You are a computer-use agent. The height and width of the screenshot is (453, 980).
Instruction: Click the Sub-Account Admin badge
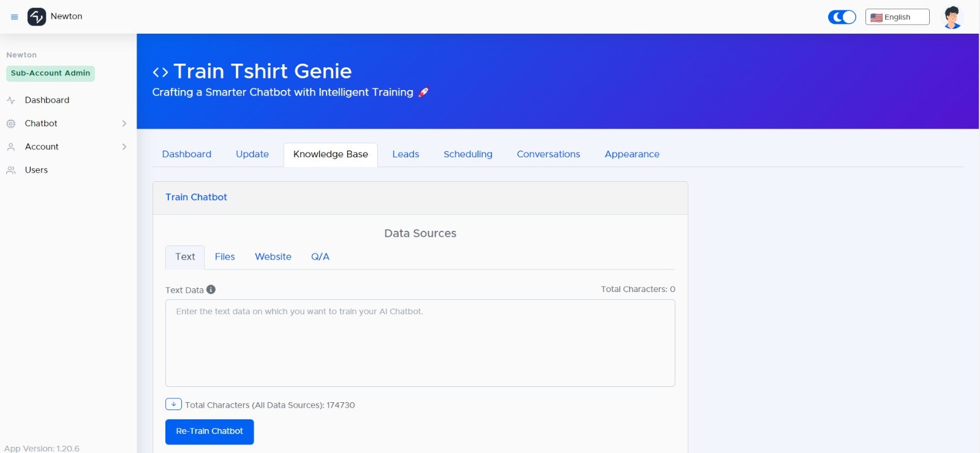click(50, 73)
